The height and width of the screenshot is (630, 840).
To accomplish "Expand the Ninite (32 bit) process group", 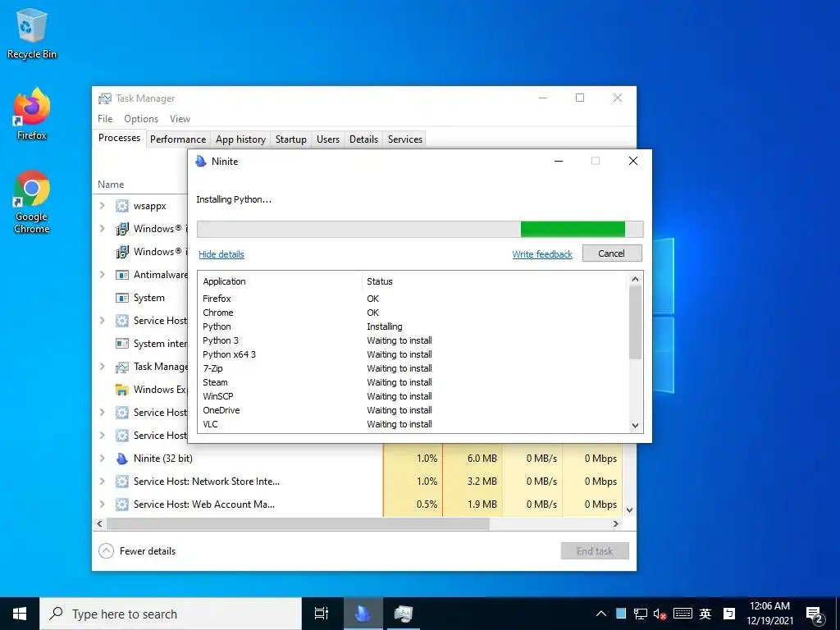I will click(103, 459).
